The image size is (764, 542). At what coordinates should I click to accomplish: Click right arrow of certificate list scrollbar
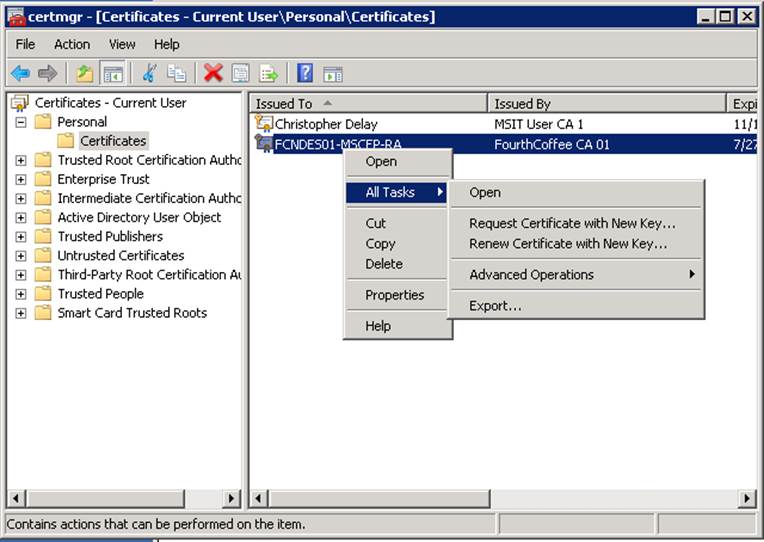tap(747, 498)
